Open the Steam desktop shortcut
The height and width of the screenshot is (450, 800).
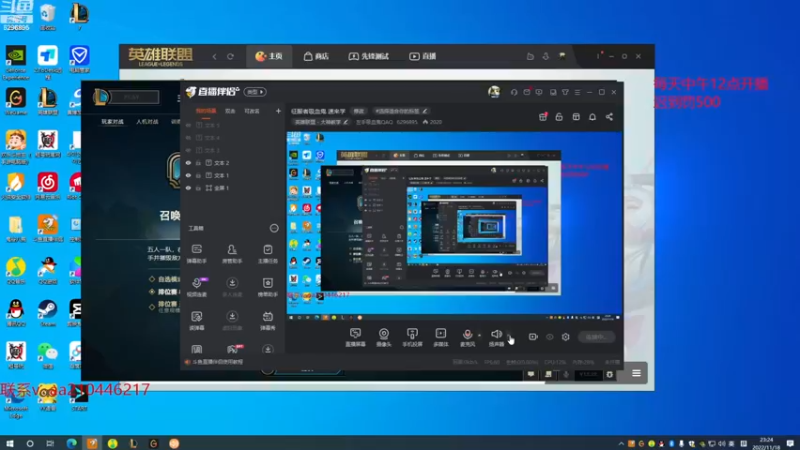pos(47,312)
